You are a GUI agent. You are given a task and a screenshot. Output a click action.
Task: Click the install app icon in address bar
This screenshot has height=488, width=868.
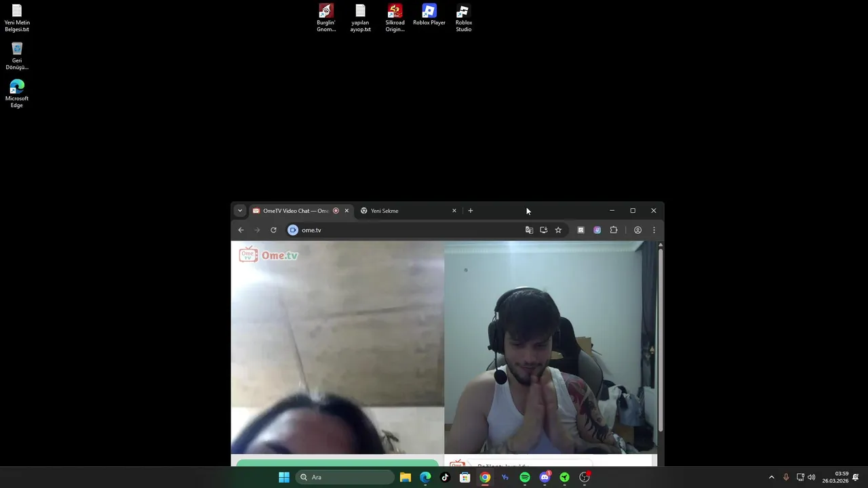(x=544, y=230)
